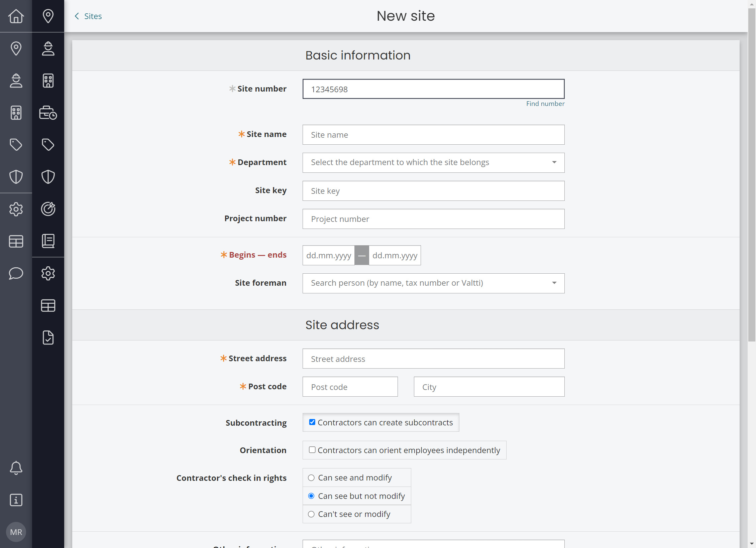Click the Find number link

pos(545,104)
